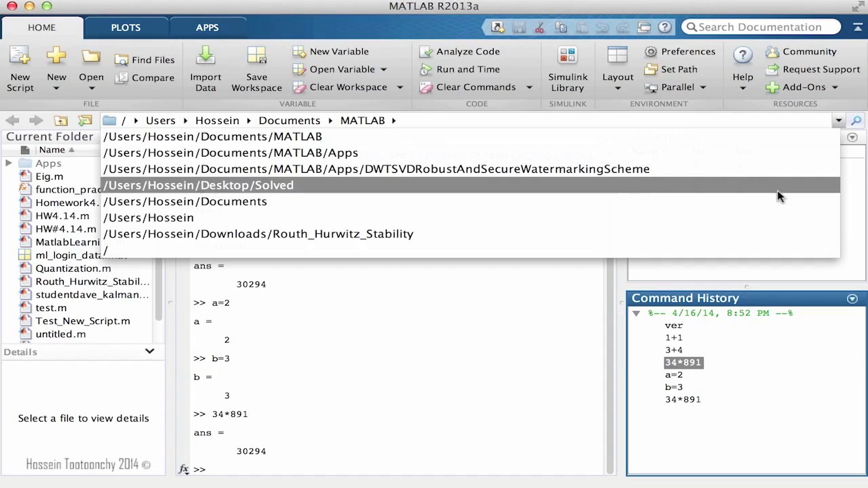Screen dimensions: 868x488
Task: Expand the Apps folder tree
Action: [x=8, y=163]
